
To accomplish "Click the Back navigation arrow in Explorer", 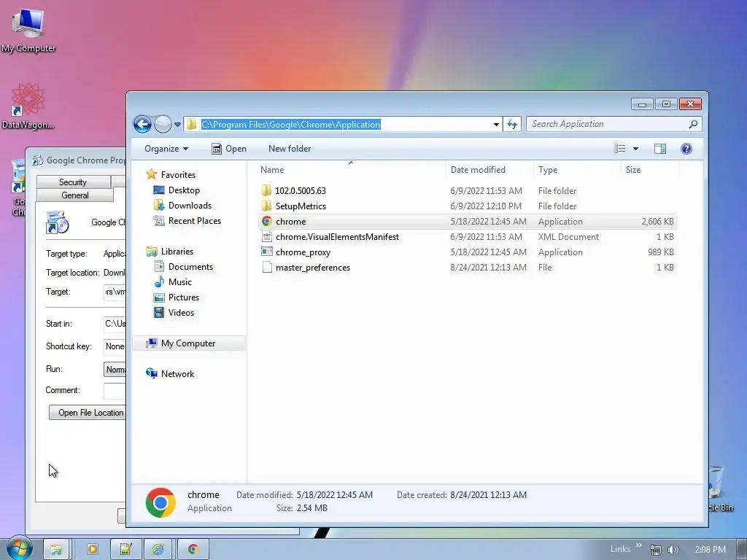I will point(142,124).
